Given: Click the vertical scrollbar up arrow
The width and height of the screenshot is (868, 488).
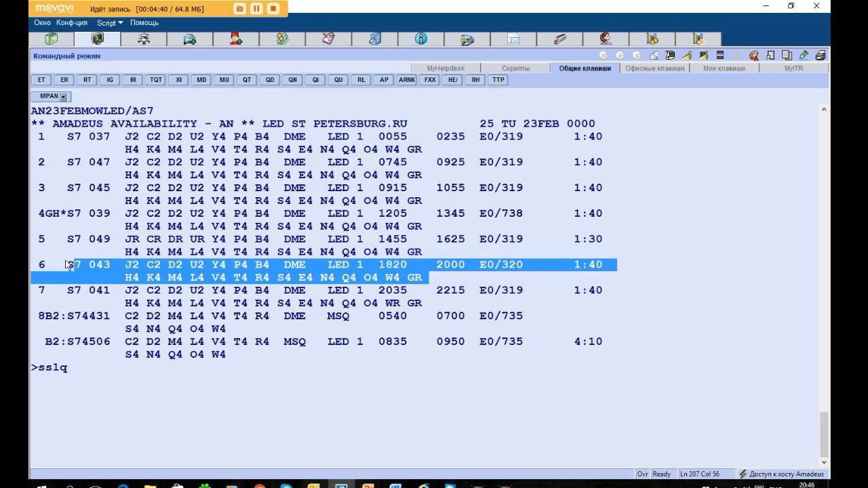Looking at the screenshot, I should 824,108.
